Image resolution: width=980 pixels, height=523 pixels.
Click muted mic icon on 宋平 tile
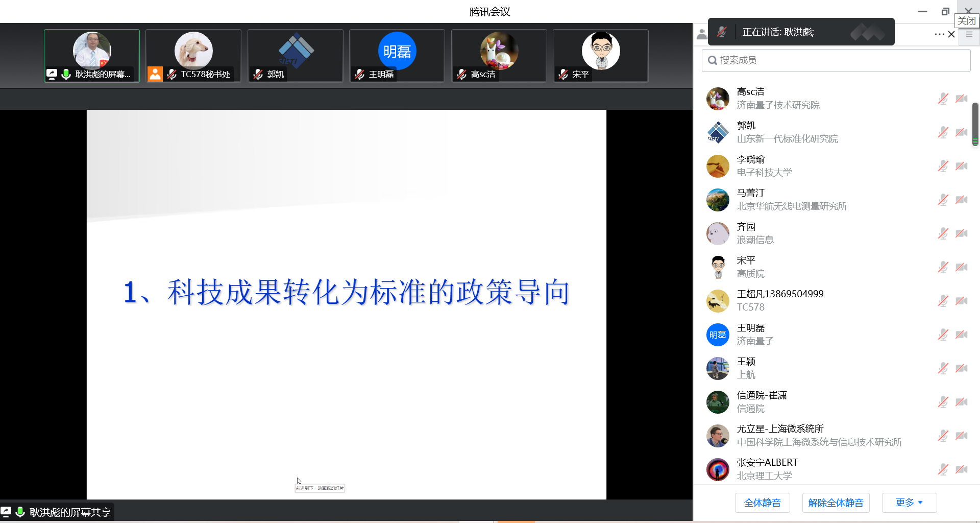click(x=563, y=74)
